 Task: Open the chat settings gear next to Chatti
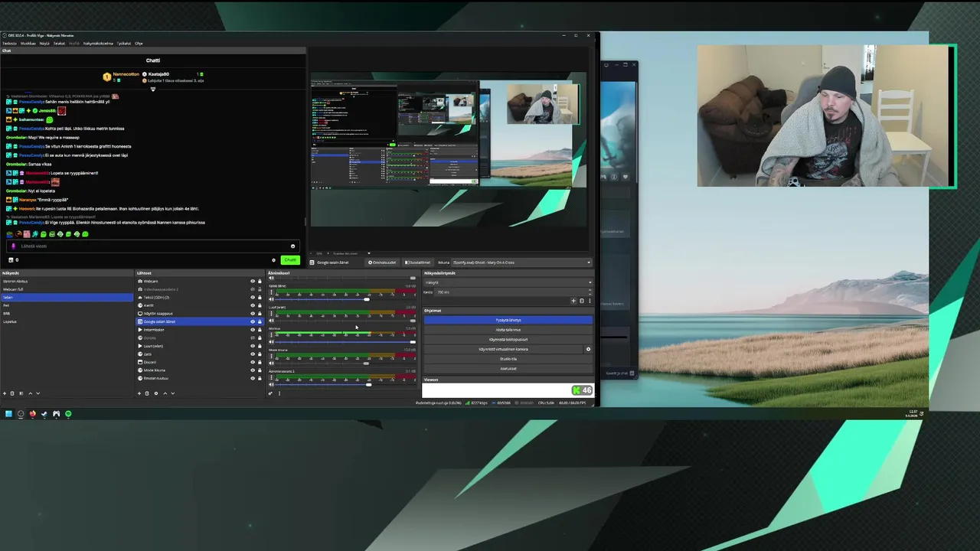coord(273,260)
